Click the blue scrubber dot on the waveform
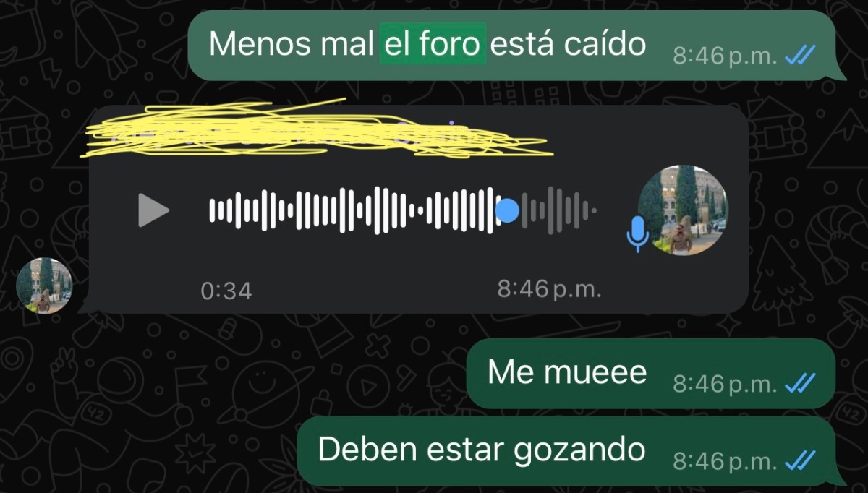 coord(508,210)
